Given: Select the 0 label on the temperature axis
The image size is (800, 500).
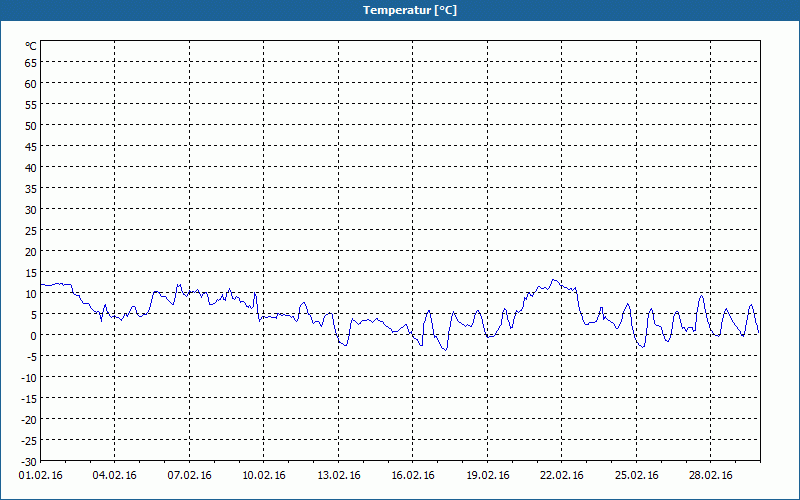Looking at the screenshot, I should (33, 336).
